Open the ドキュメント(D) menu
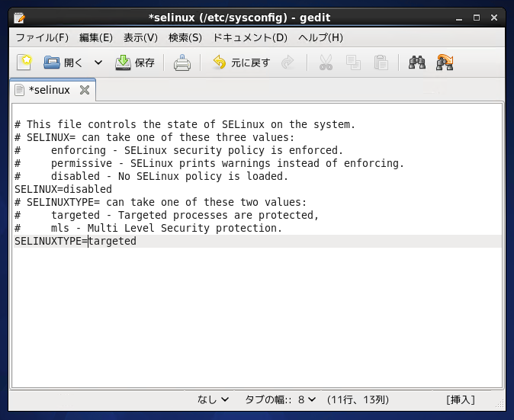Image resolution: width=514 pixels, height=420 pixels. click(x=250, y=37)
